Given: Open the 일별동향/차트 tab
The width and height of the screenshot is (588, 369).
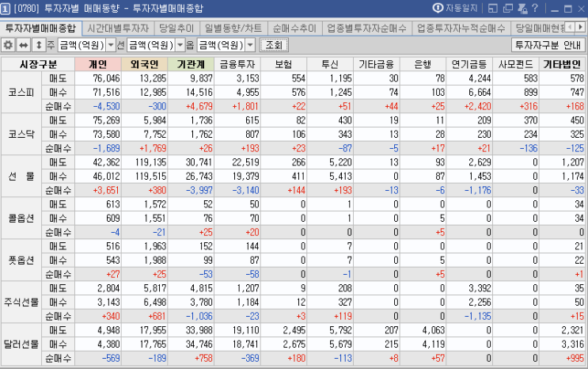Looking at the screenshot, I should click(x=233, y=29).
